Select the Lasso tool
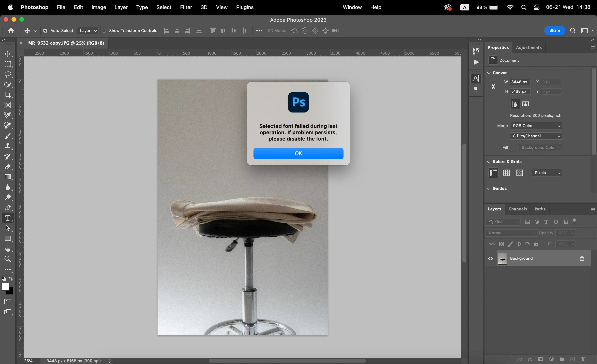This screenshot has height=364, width=597. coord(8,74)
